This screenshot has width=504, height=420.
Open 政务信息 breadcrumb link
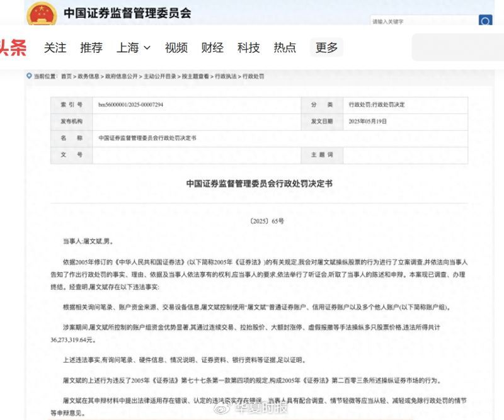(x=88, y=76)
